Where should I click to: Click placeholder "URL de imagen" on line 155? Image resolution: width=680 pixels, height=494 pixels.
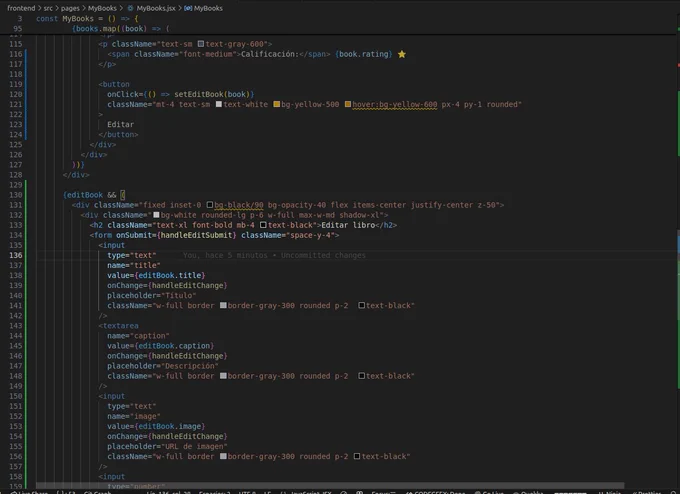coord(194,446)
